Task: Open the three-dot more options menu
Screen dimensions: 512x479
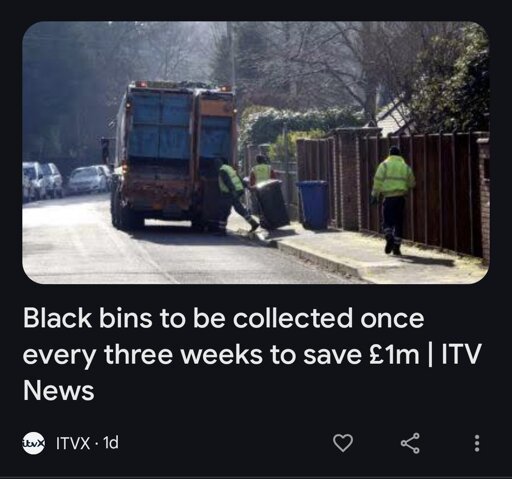Action: coord(477,443)
